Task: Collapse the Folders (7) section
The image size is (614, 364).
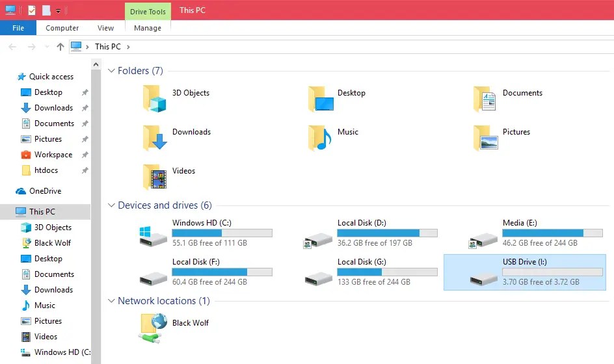Action: click(111, 71)
